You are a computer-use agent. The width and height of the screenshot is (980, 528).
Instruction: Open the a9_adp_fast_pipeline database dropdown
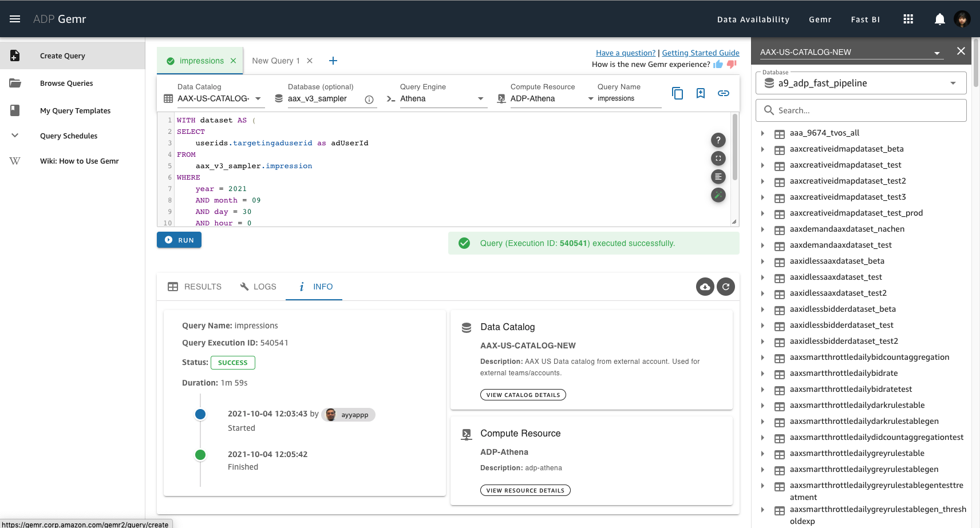tap(953, 84)
